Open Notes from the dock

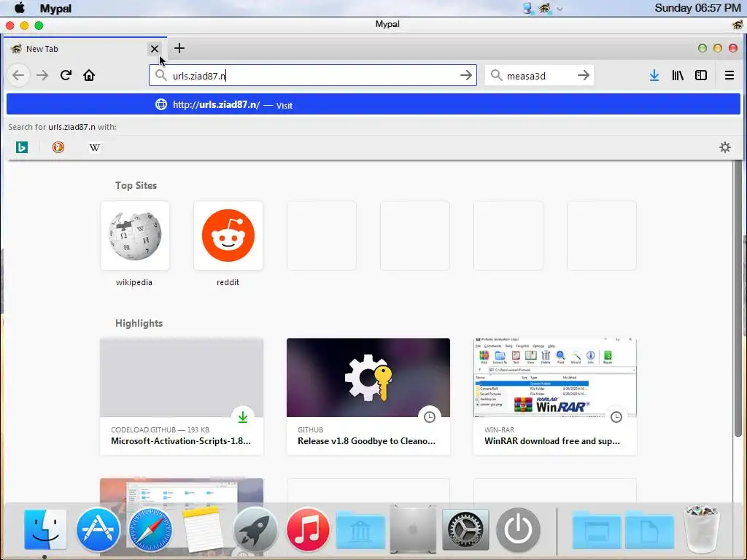pyautogui.click(x=203, y=529)
